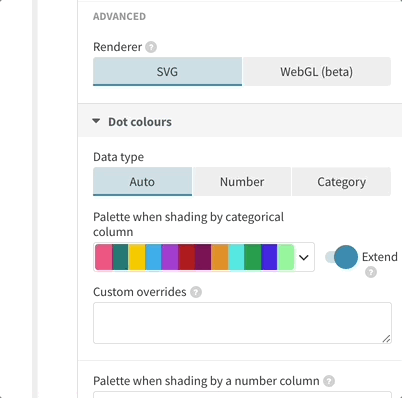This screenshot has height=398, width=402.
Task: Collapse the Dot colours triangle arrow
Action: (96, 121)
